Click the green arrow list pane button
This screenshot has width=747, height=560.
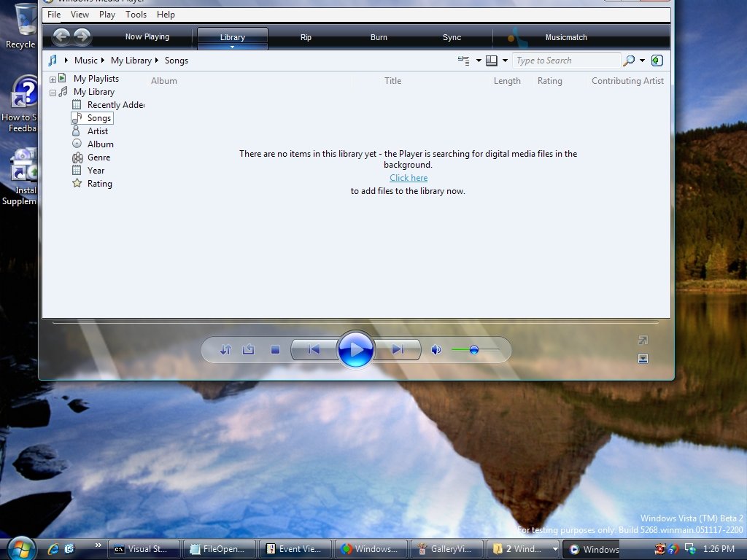[x=657, y=60]
